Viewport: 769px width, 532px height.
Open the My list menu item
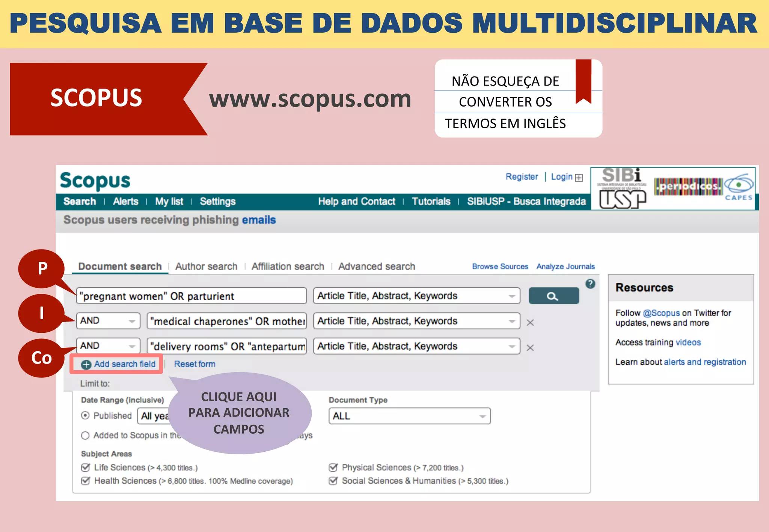coord(169,201)
